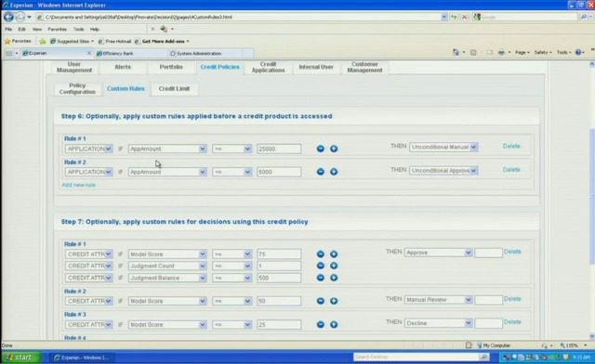
Task: Click minus button in Step 7 Rule #2
Action: point(321,301)
